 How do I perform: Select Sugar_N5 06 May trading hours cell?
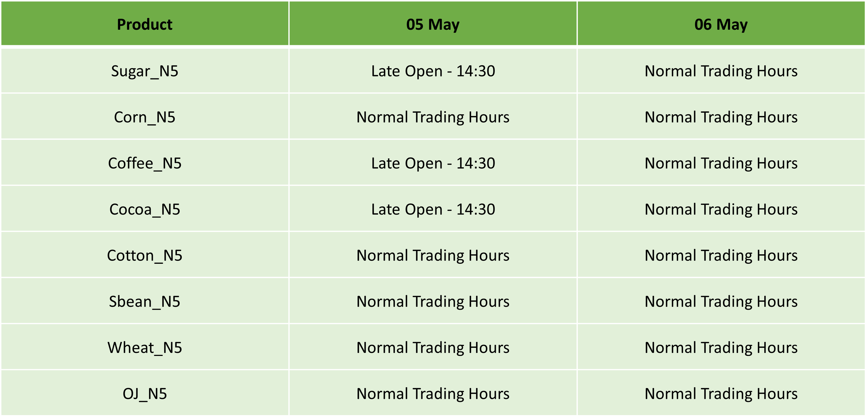[721, 71]
